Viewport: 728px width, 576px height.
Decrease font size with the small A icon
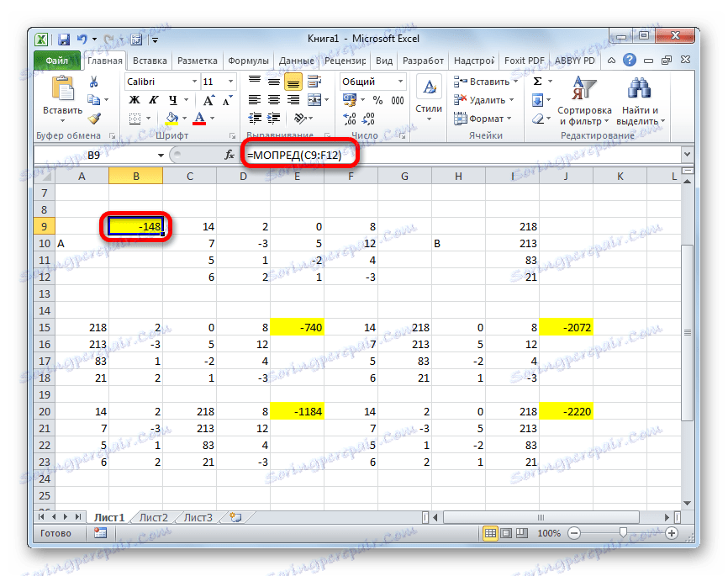pyautogui.click(x=227, y=100)
